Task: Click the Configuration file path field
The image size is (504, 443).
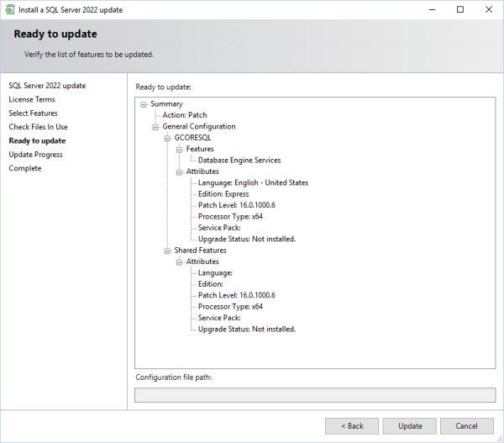Action: point(315,395)
